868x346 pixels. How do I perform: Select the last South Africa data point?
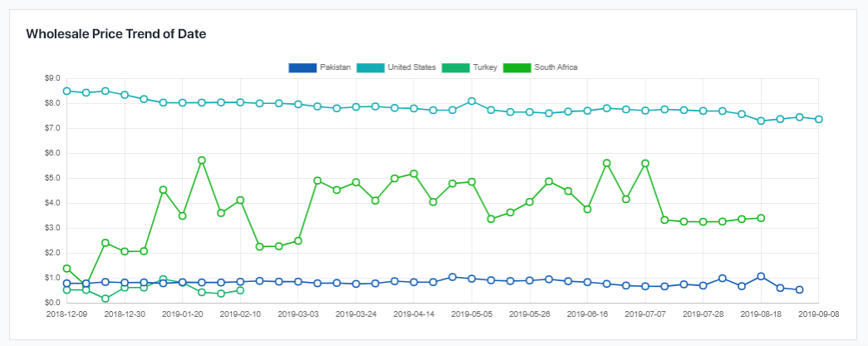click(x=761, y=218)
